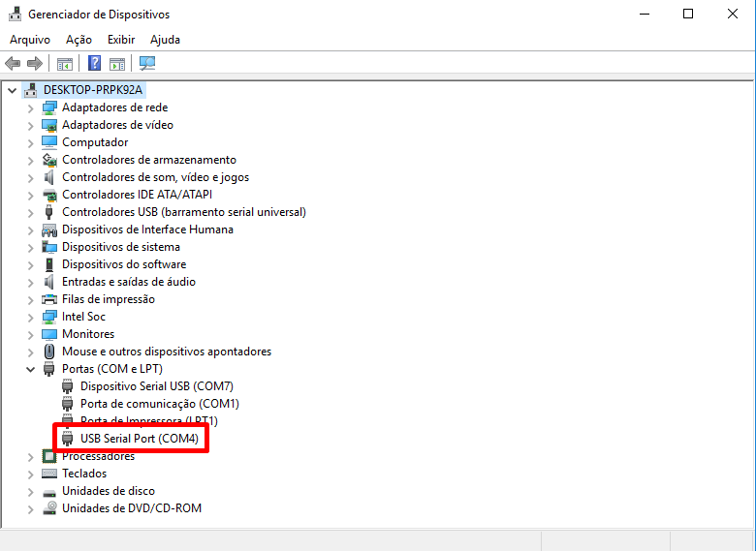Select the Controladores de armazenamento label

[x=149, y=160]
